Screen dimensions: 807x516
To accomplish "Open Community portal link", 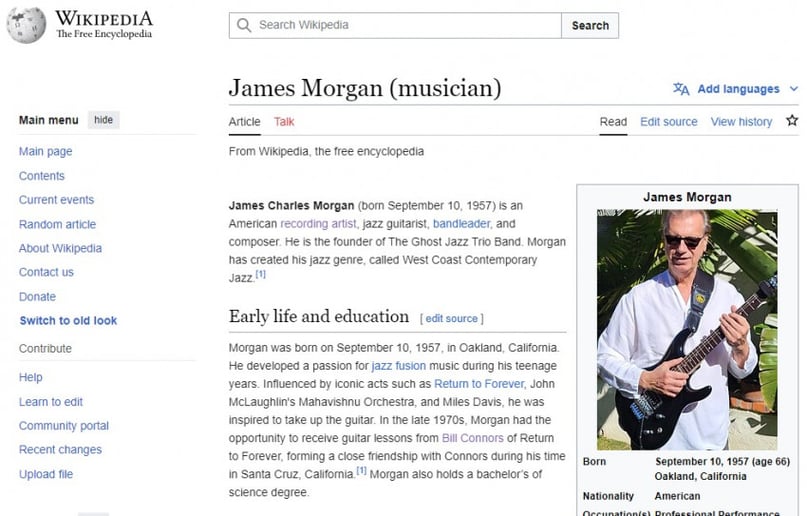I will [x=64, y=426].
